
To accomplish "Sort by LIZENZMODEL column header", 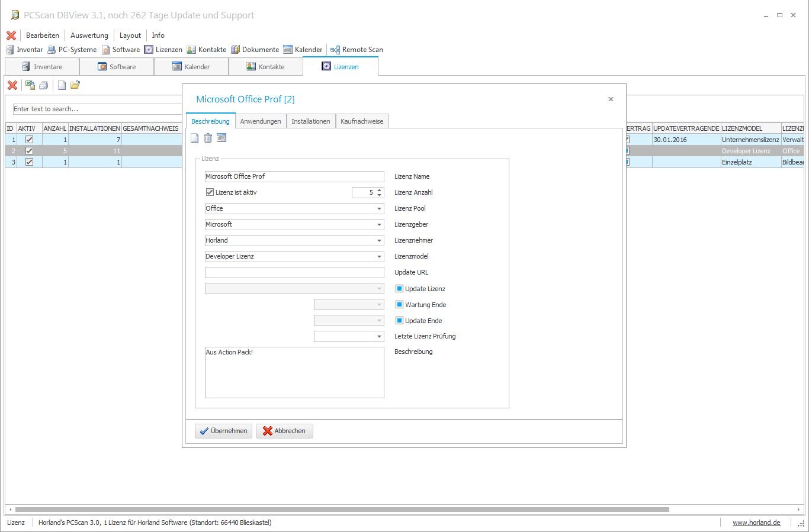I will click(x=750, y=128).
